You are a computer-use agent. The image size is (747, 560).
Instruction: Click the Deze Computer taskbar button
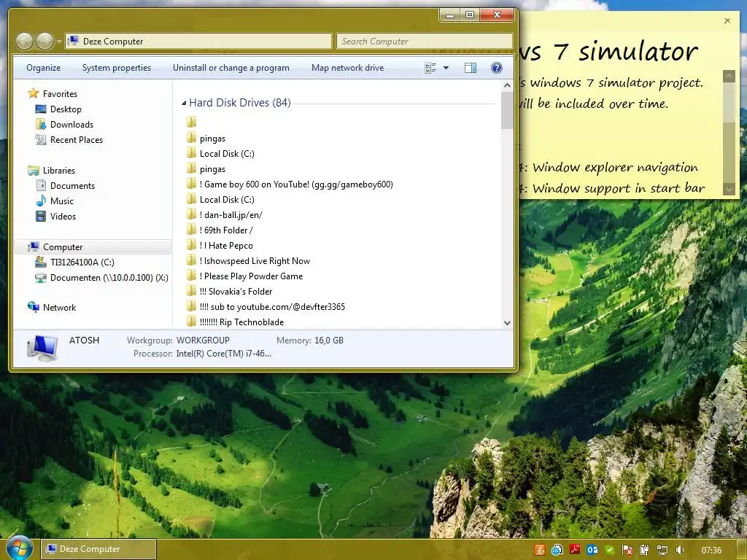click(x=98, y=549)
